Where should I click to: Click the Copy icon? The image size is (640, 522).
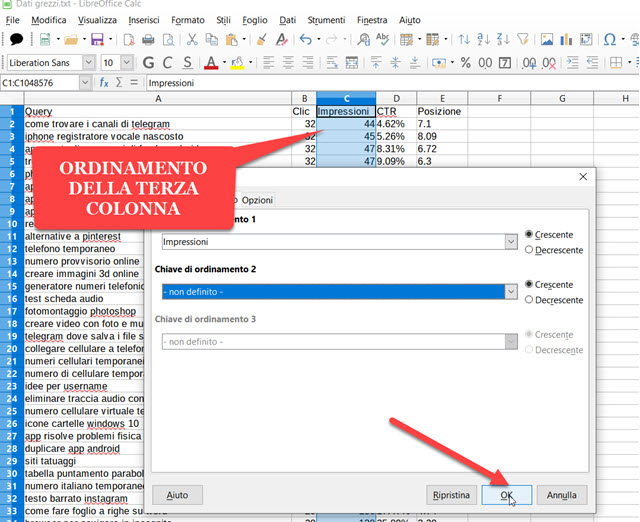click(211, 40)
